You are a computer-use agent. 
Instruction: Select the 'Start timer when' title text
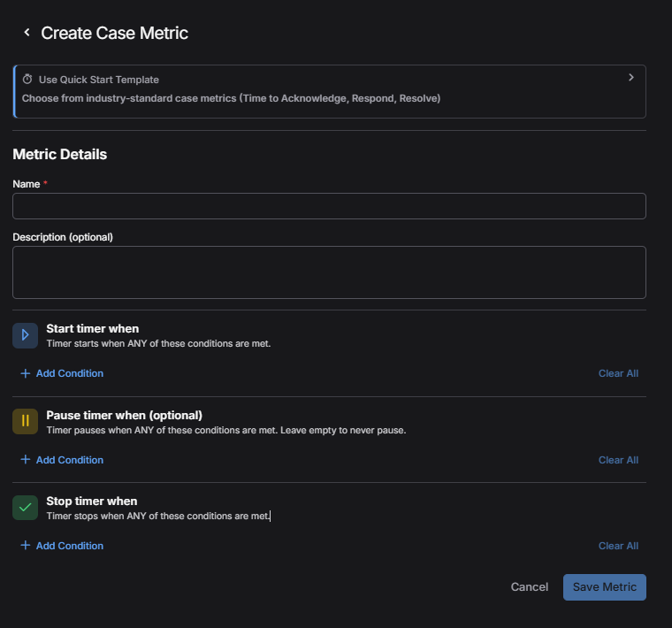point(93,329)
